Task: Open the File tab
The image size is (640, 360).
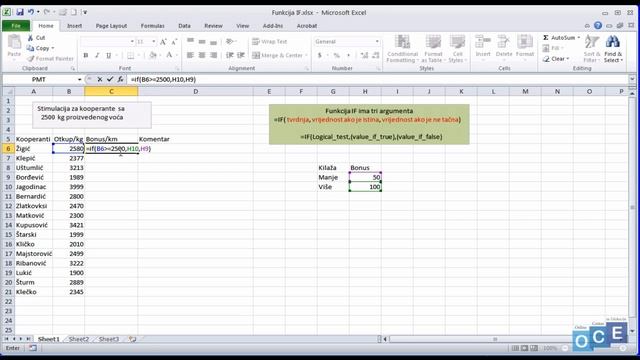Action: [x=16, y=26]
